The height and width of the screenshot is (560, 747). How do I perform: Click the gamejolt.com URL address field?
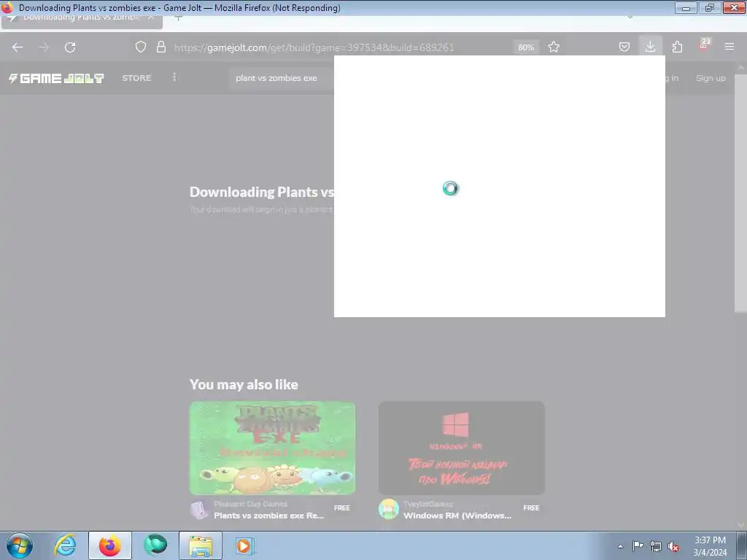pos(314,47)
